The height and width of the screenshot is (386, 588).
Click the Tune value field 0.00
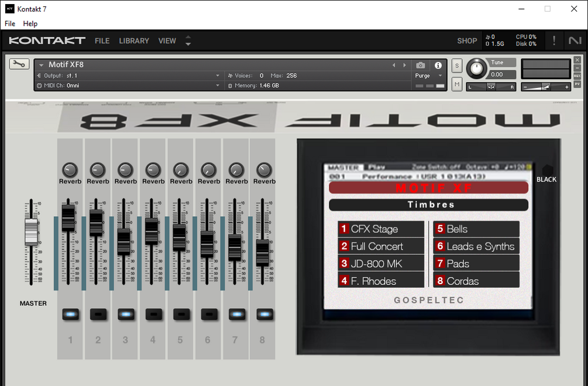pos(503,74)
